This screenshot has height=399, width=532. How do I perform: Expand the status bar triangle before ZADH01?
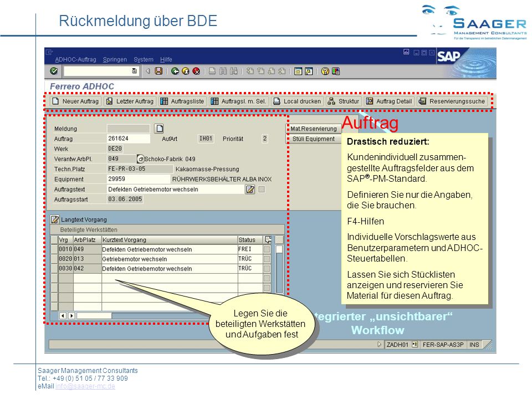point(380,344)
